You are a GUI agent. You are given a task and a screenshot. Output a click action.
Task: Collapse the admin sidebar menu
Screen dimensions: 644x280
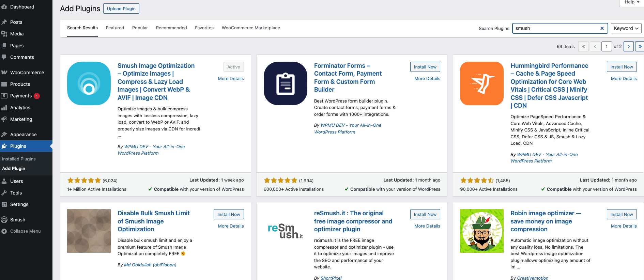(25, 231)
